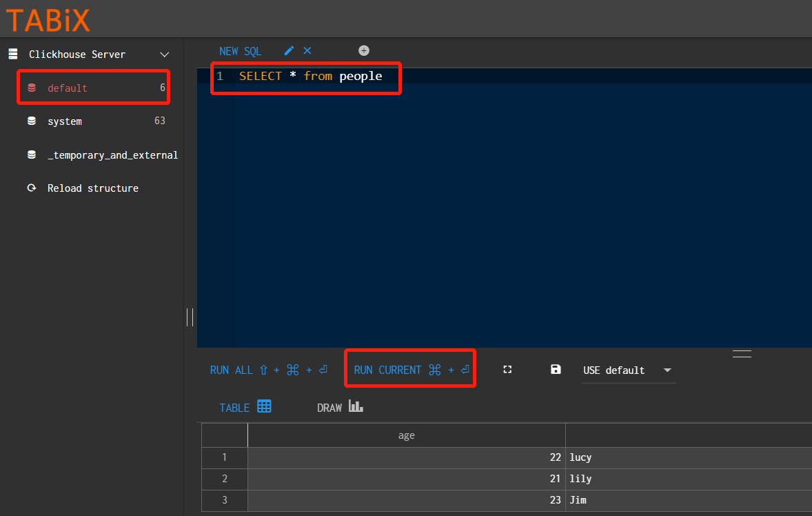Select the Jim cell
Viewport: 812px width, 516px height.
pos(689,500)
